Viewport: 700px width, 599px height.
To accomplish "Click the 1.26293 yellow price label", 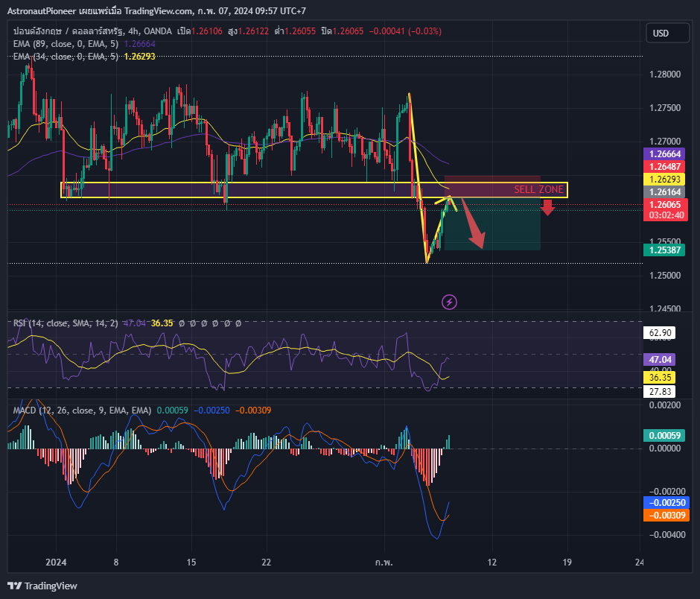I will pos(664,179).
